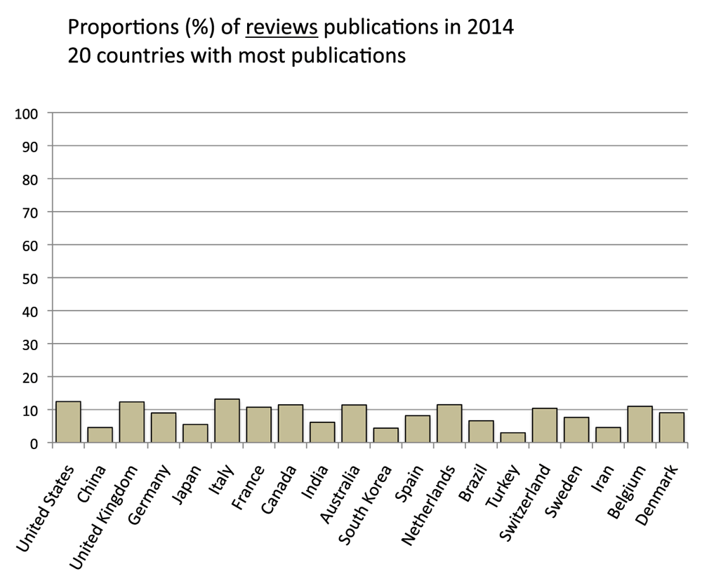Select the China bar in chart
This screenshot has width=702, height=588.
point(100,435)
